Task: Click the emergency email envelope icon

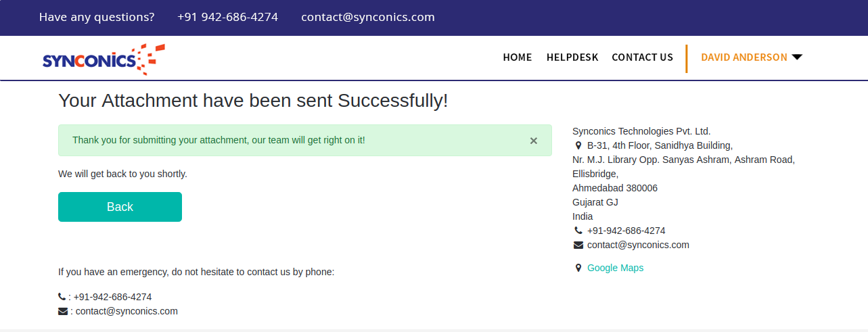Action: click(63, 311)
